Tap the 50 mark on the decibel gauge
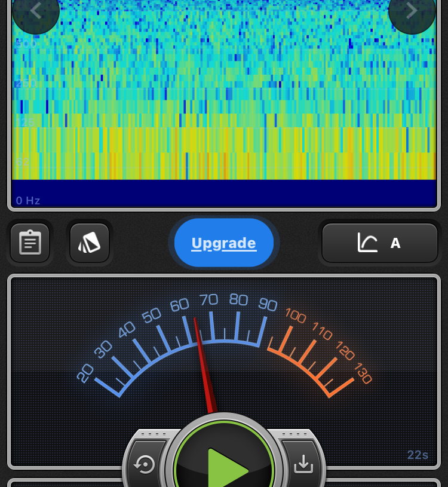 tap(152, 314)
